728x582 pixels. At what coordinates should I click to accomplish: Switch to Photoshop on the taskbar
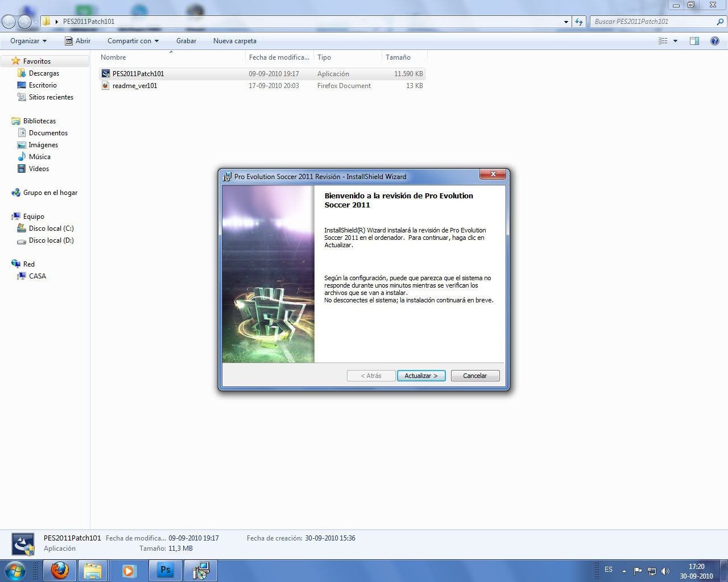coord(166,570)
